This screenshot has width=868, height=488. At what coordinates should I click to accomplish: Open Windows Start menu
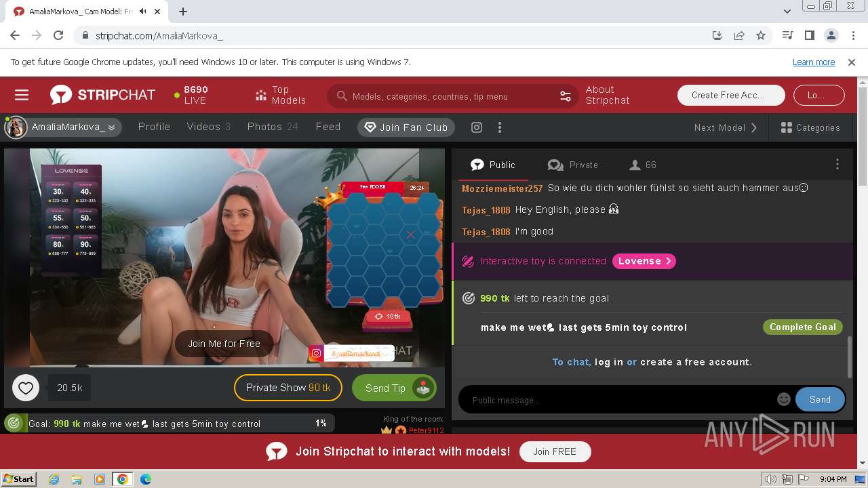click(19, 479)
